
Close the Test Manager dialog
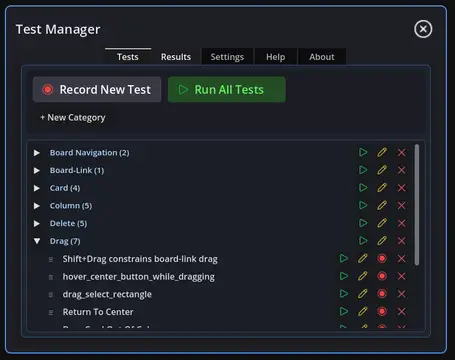click(x=423, y=29)
